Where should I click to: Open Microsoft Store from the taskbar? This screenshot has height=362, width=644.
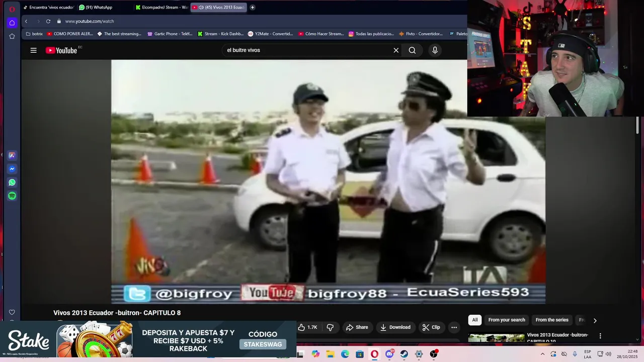360,354
